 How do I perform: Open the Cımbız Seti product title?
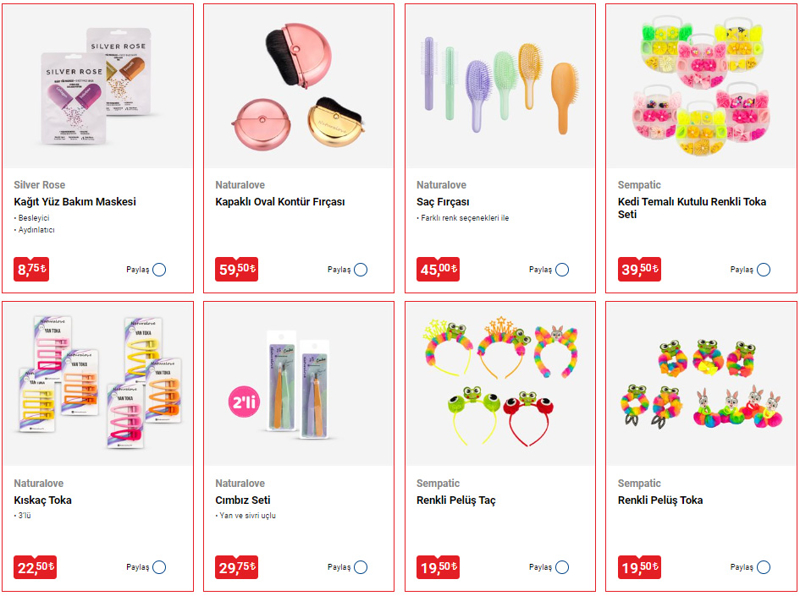point(243,500)
